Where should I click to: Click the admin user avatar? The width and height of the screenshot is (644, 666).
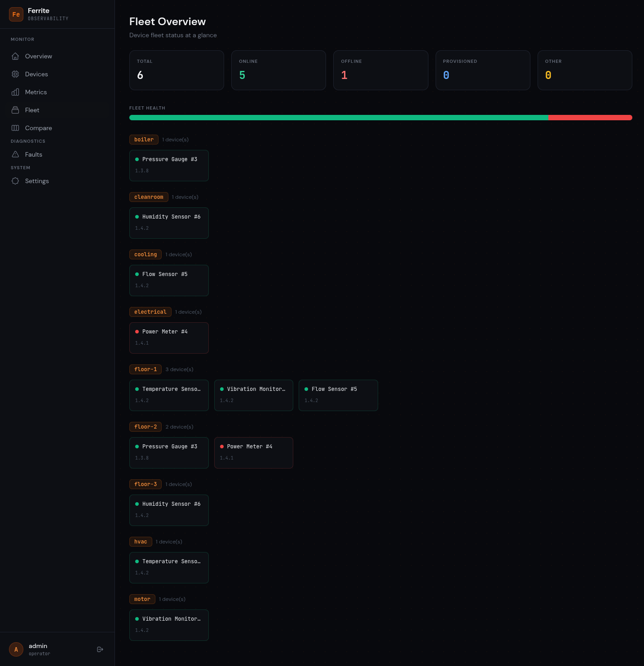pos(16,649)
